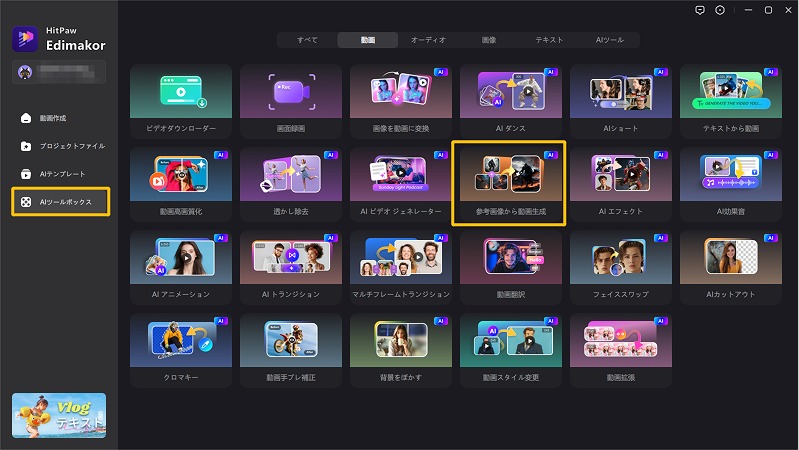Launch the AI ダンス tool
Image resolution: width=799 pixels, height=450 pixels.
[x=511, y=101]
